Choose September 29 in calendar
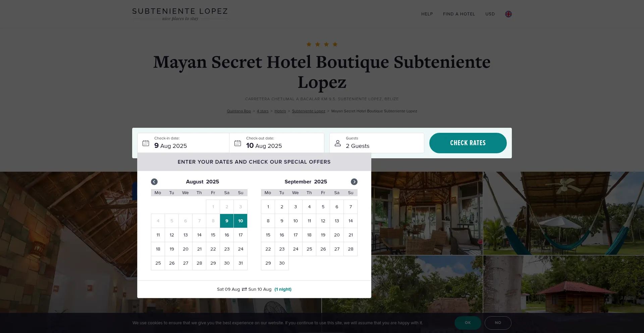This screenshot has width=644, height=333. coord(268,263)
